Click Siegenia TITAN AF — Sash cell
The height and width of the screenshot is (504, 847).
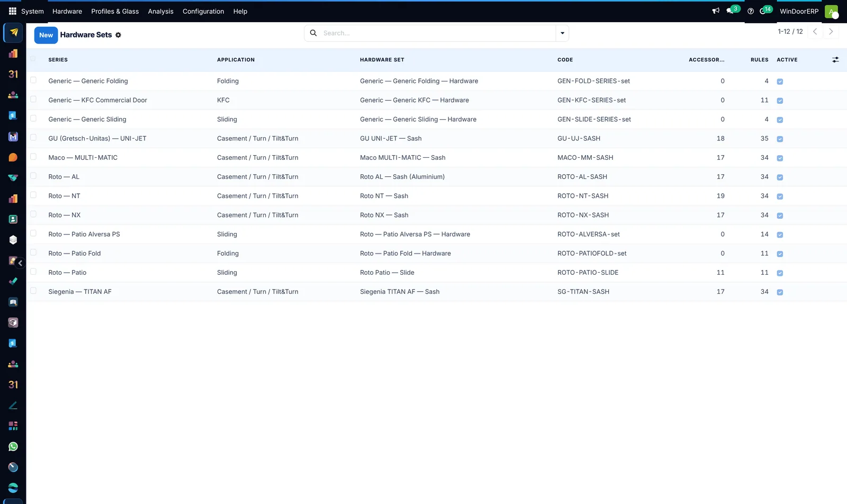coord(400,292)
